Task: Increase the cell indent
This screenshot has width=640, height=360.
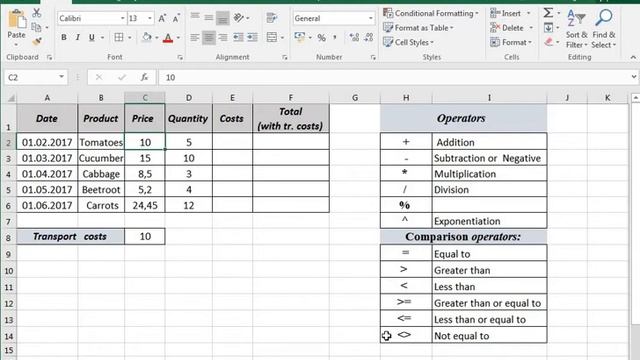Action: [x=253, y=38]
